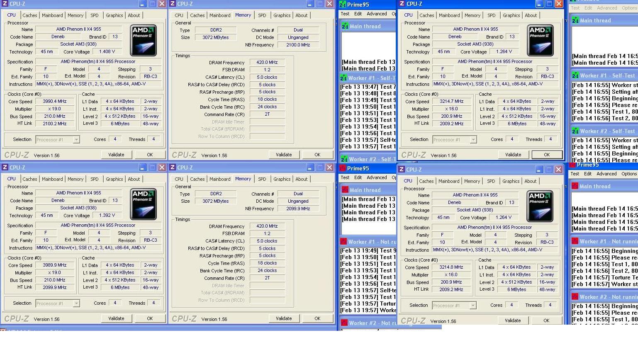Viewport: 638px width, 364px height.
Task: Click red Worker #1 Not running icon in Feb 14 Prime95
Action: point(575,241)
